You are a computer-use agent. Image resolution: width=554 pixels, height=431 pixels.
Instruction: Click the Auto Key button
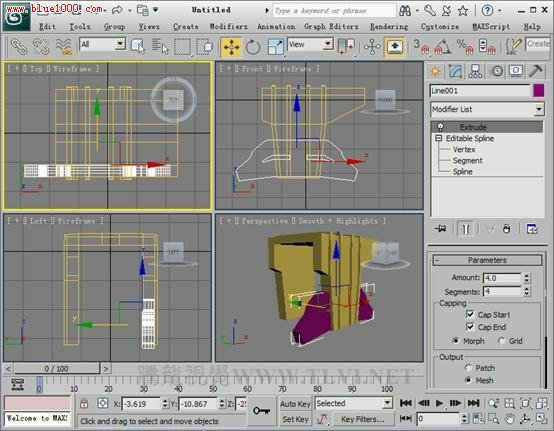point(295,403)
